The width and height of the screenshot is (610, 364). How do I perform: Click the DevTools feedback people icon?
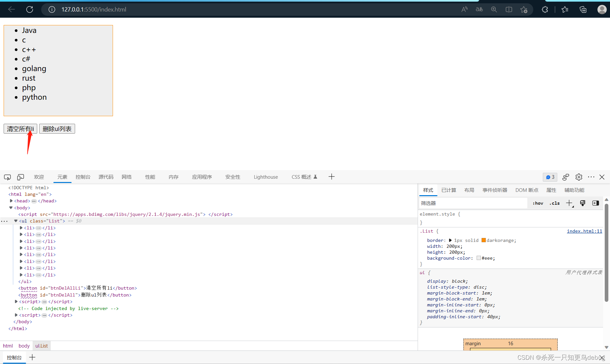pyautogui.click(x=566, y=177)
